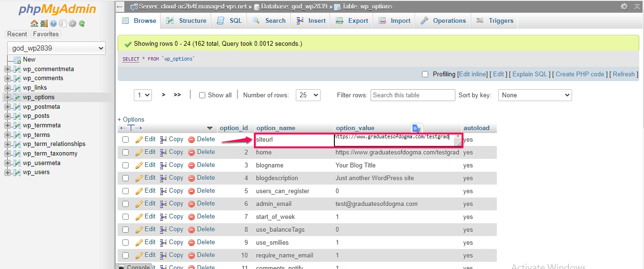Expand the wp_comments tree node
The height and width of the screenshot is (269, 644).
click(7, 78)
